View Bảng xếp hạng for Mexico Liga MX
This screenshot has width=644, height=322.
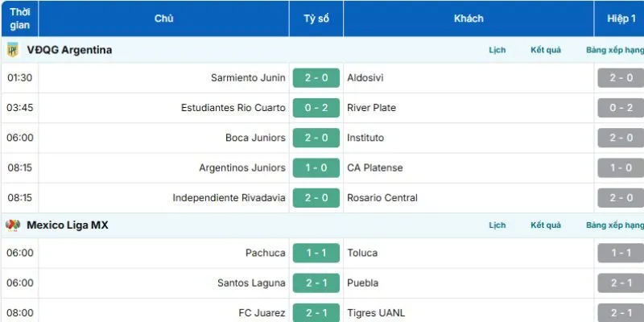click(614, 225)
